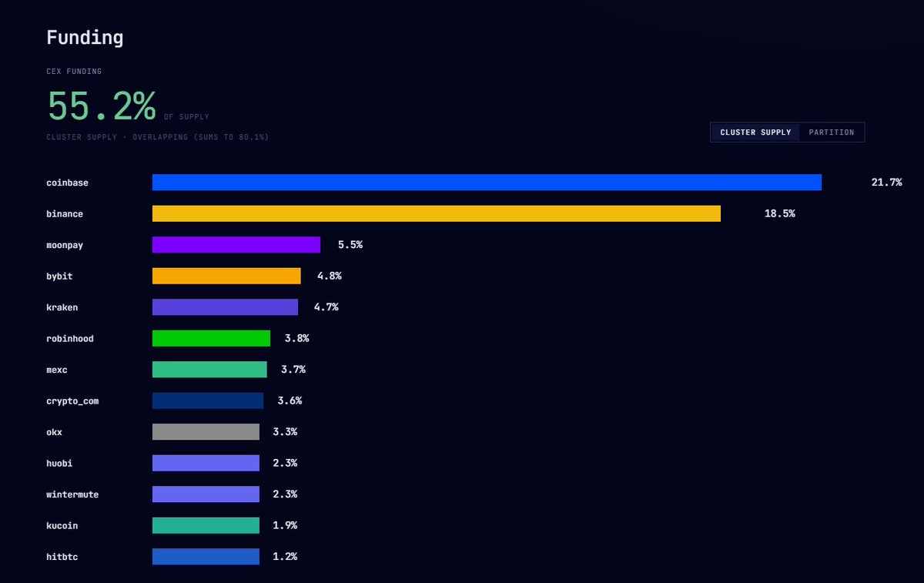Click the Funding heading

[85, 38]
